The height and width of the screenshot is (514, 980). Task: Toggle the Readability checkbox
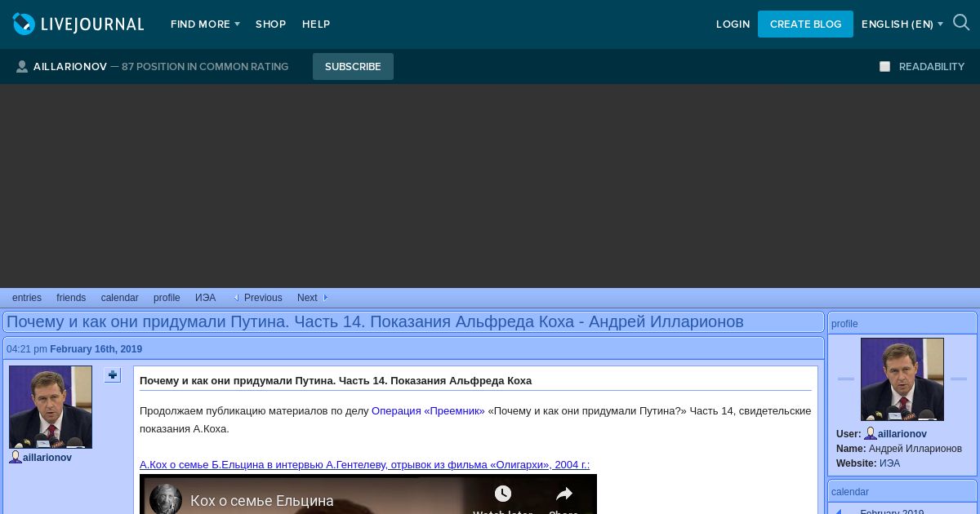pos(884,67)
